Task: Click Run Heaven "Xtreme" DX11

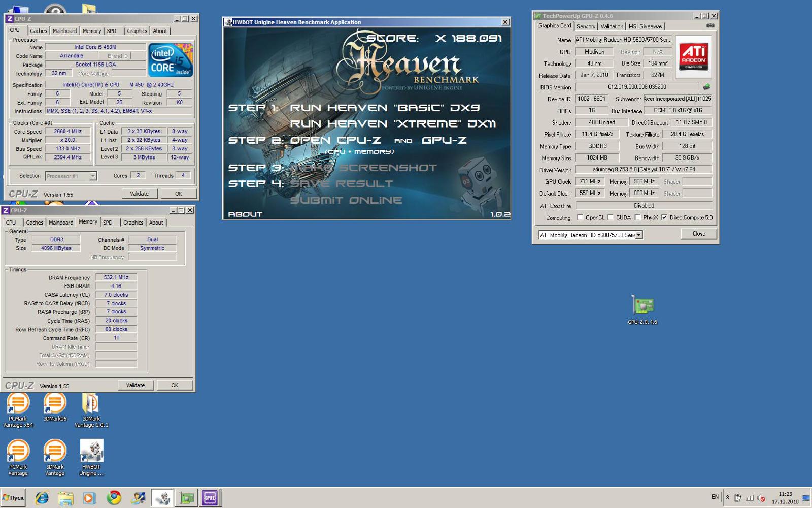Action: tap(393, 124)
